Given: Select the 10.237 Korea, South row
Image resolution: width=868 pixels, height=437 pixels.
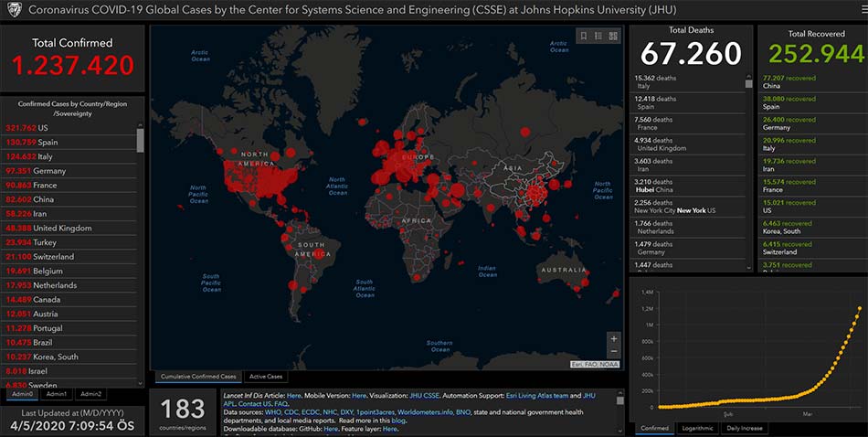Looking at the screenshot, I should [x=69, y=357].
